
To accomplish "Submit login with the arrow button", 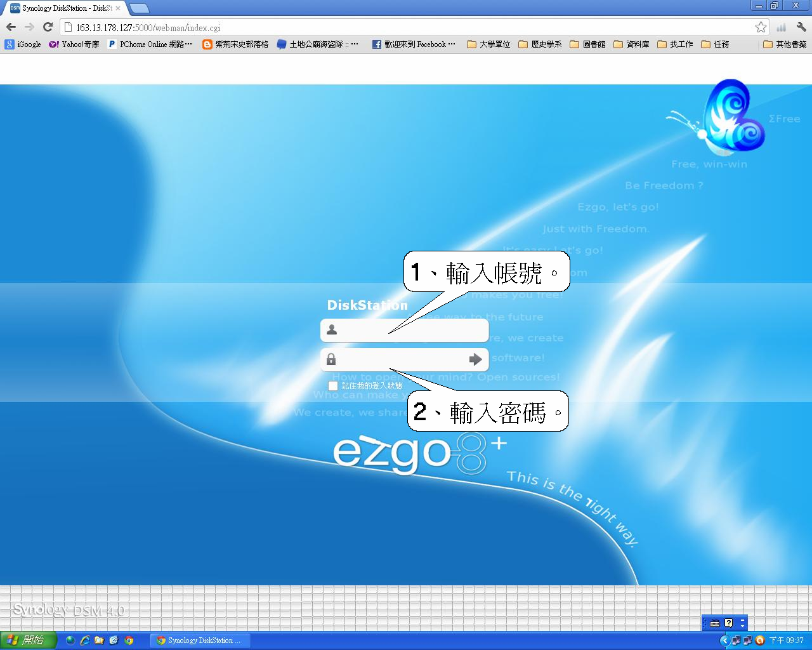I will tap(475, 359).
